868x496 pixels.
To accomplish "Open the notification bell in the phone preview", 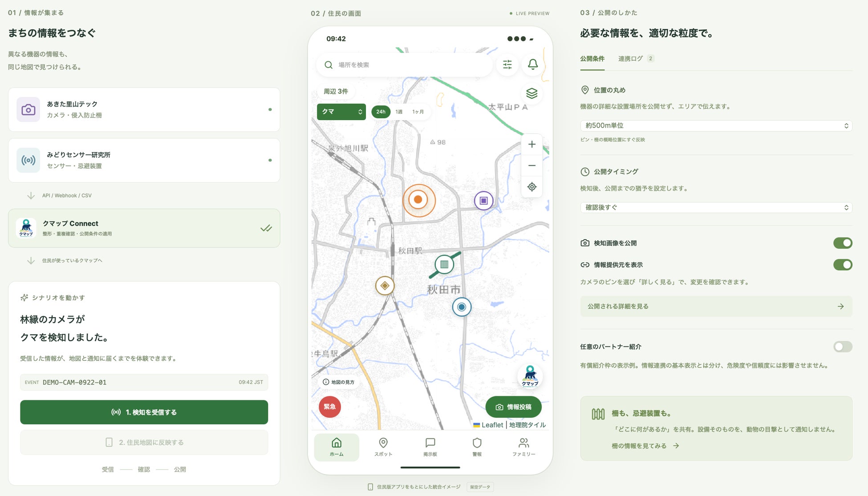I will [532, 65].
